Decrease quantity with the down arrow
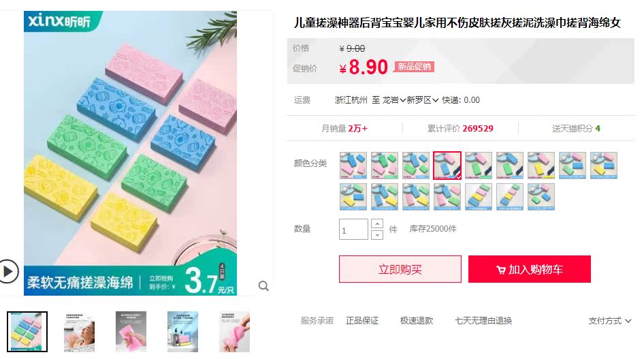The height and width of the screenshot is (359, 644). tap(377, 235)
